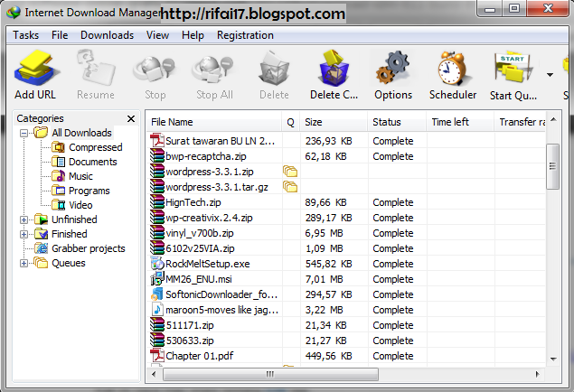Click queue icon for wordpress-3.3.1.tar.gz
The image size is (574, 392).
290,187
